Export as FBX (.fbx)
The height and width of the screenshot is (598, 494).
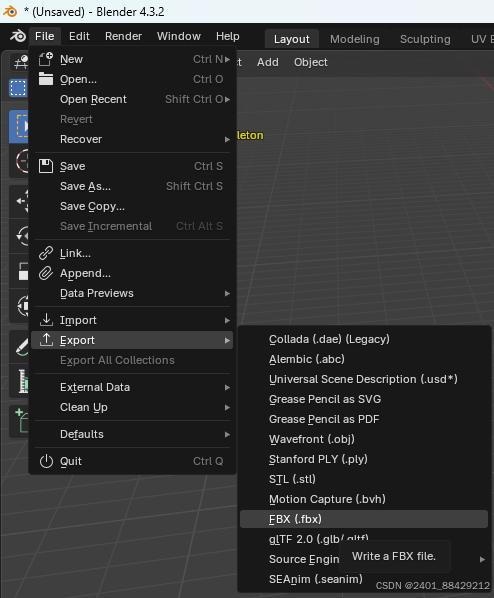coord(364,519)
